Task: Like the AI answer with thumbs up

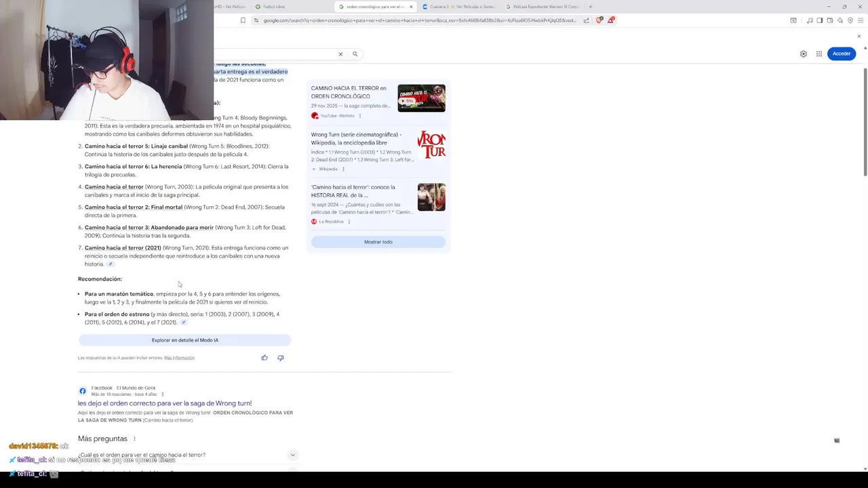Action: click(x=264, y=358)
